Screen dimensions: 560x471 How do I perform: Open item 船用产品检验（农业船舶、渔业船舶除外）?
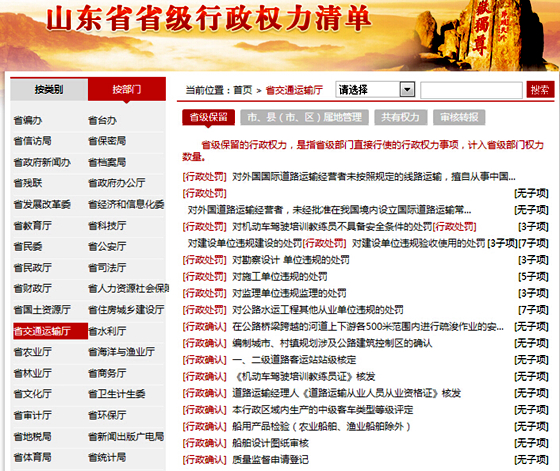click(321, 426)
